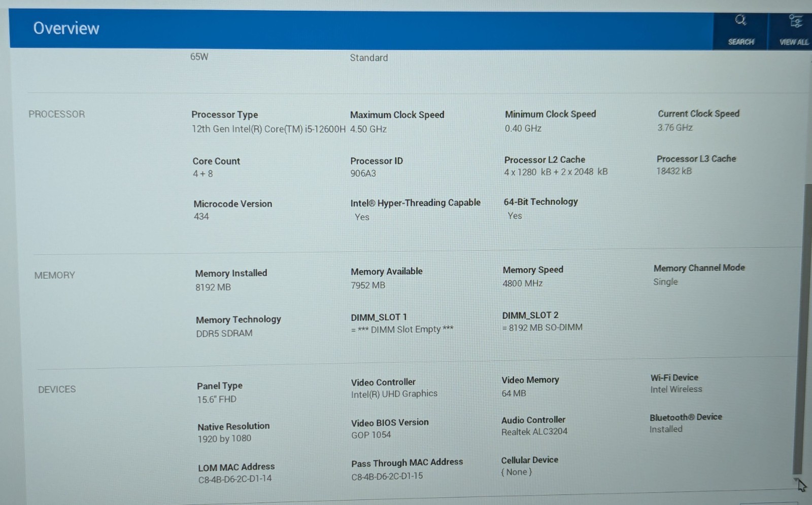Select the Overview header title
Image resolution: width=812 pixels, height=505 pixels.
tap(66, 28)
